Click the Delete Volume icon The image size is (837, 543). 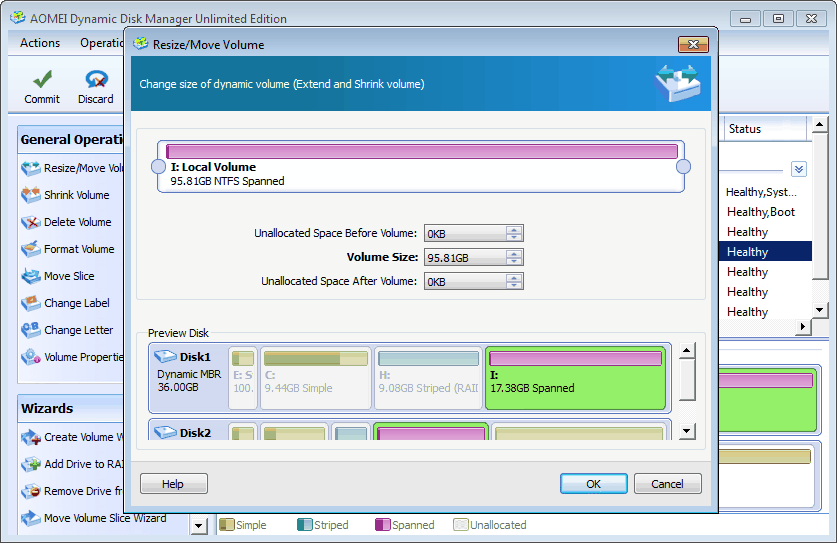tap(30, 222)
